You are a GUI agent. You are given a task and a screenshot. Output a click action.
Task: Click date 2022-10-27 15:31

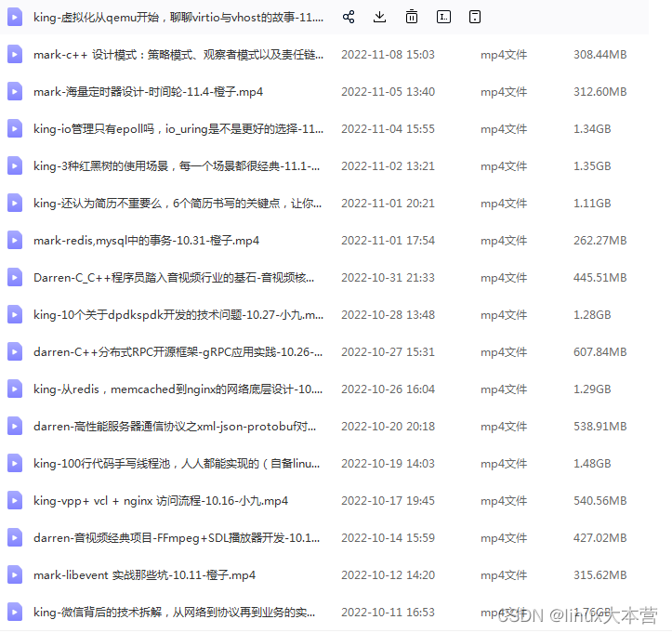(388, 352)
